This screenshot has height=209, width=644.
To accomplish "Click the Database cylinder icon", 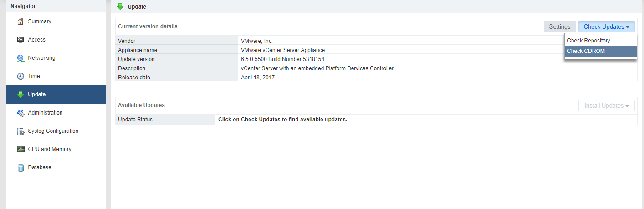I will pos(20,167).
